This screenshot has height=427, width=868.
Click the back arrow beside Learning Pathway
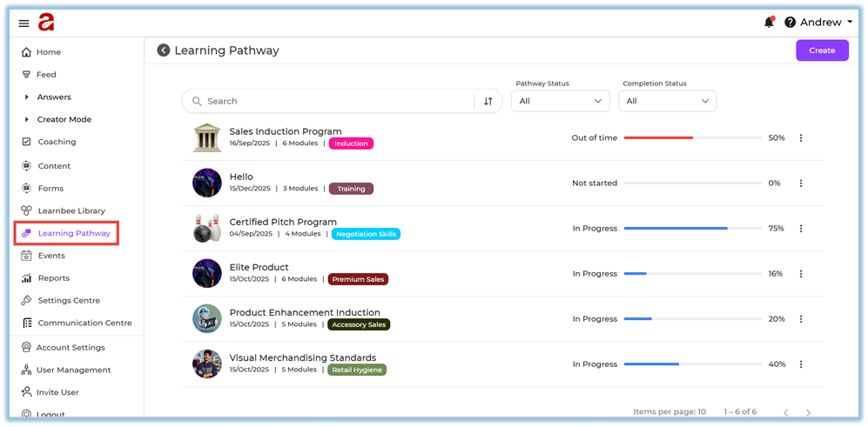[x=163, y=50]
